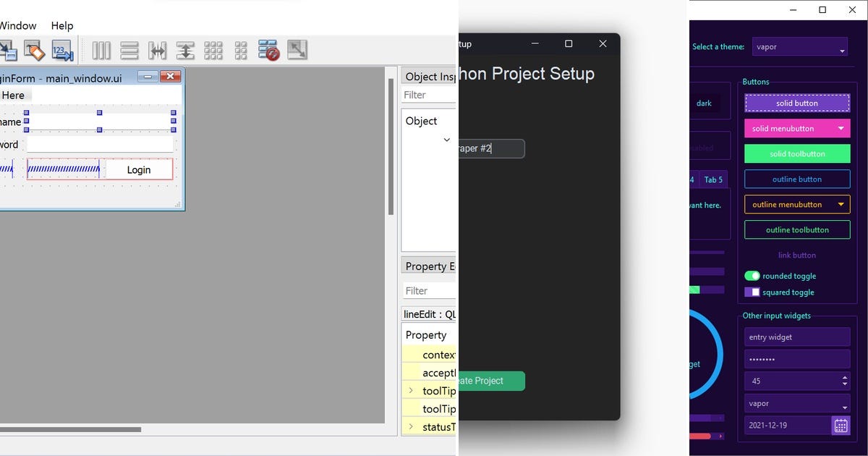The image size is (868, 456).
Task: Turn off the rounded toggle switch
Action: (x=752, y=276)
